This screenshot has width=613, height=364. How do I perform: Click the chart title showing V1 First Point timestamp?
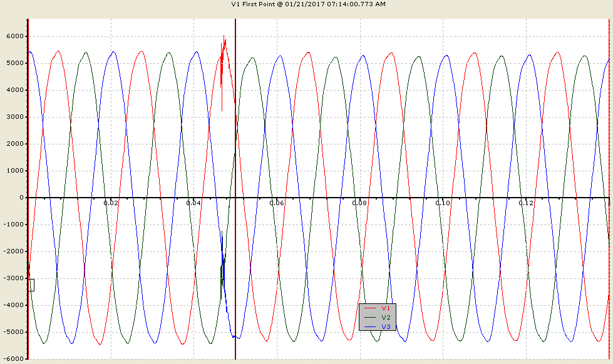pos(309,4)
